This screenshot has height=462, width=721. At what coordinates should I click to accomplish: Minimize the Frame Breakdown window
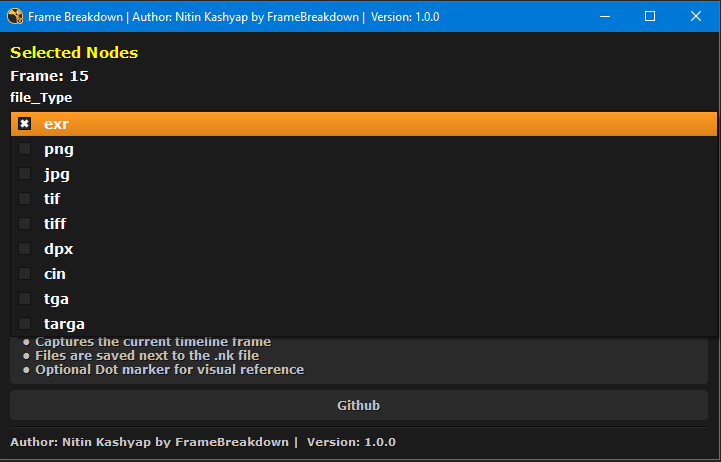pos(604,16)
